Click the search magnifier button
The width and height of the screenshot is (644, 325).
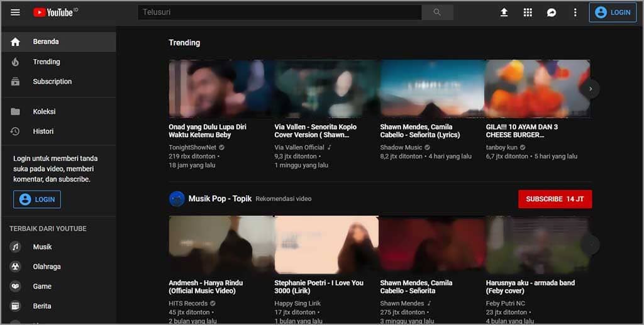pos(438,13)
